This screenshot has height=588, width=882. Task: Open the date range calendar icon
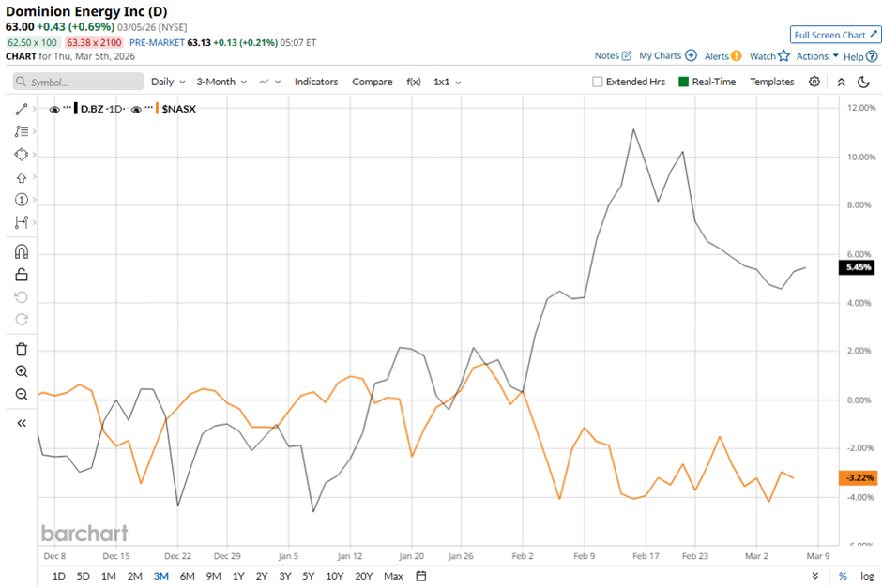[x=420, y=576]
